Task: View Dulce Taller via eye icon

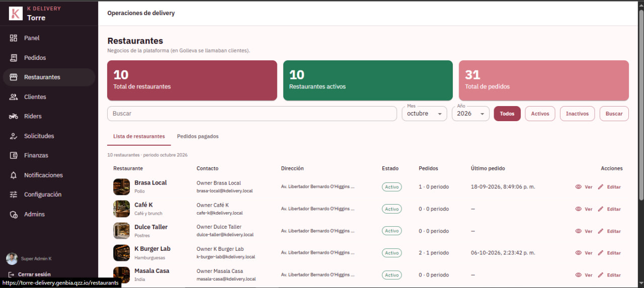Action: [579, 231]
